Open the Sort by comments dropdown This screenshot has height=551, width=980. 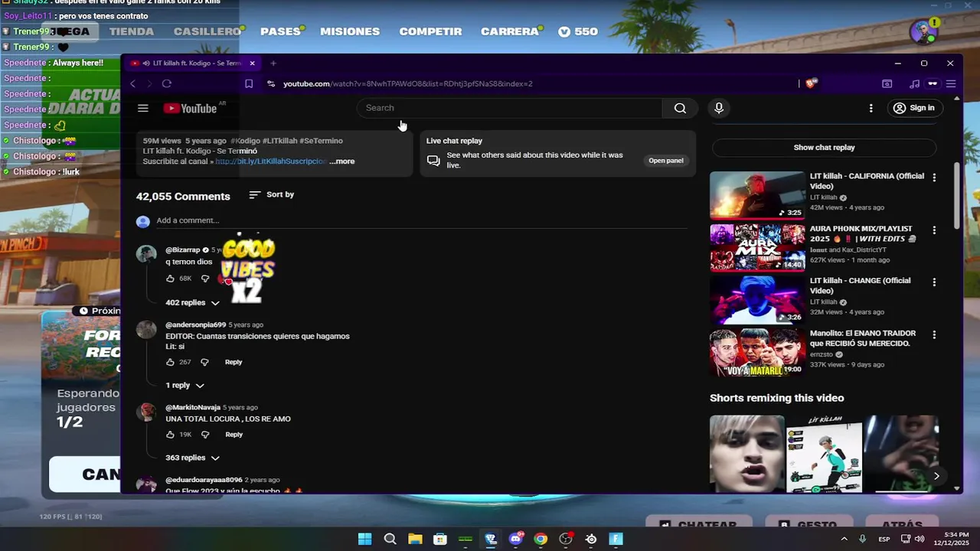click(x=272, y=194)
